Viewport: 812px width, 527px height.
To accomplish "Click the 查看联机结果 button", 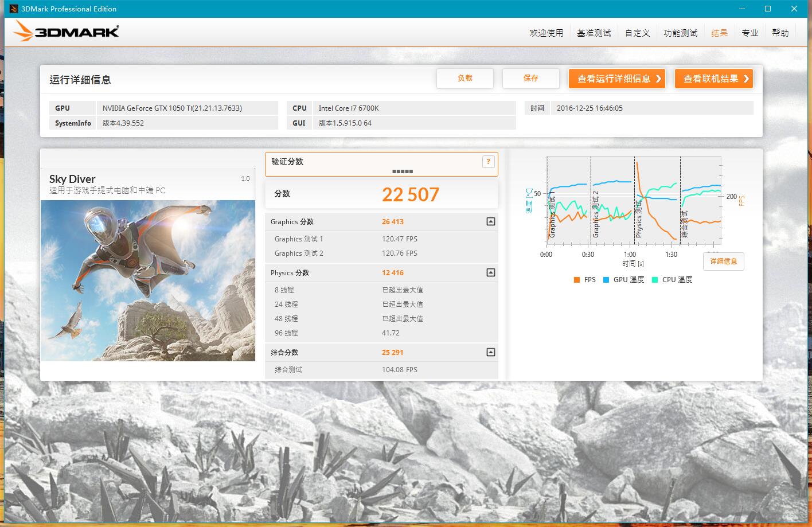I will pos(713,79).
